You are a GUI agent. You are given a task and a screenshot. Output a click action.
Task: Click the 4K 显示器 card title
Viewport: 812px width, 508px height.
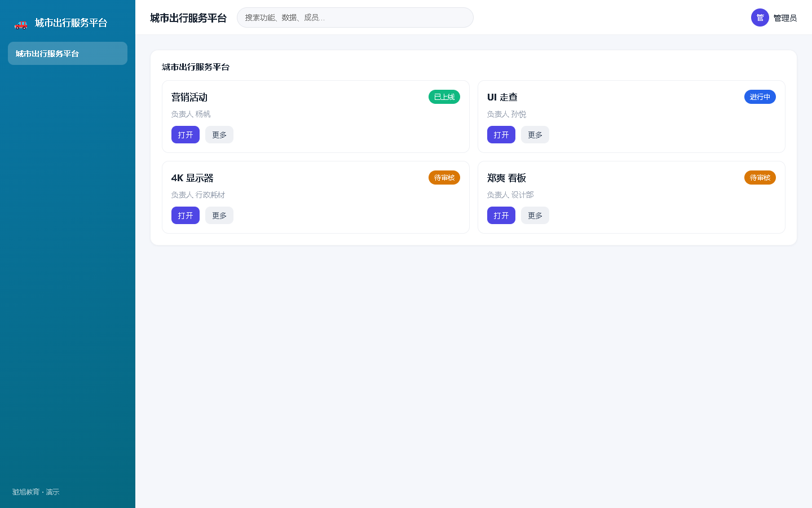[192, 178]
